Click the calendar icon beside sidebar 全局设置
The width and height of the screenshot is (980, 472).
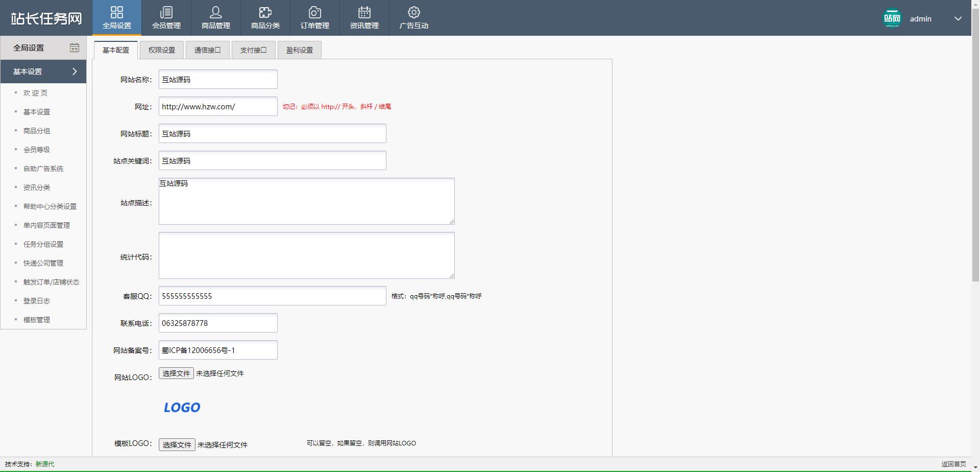click(x=75, y=48)
